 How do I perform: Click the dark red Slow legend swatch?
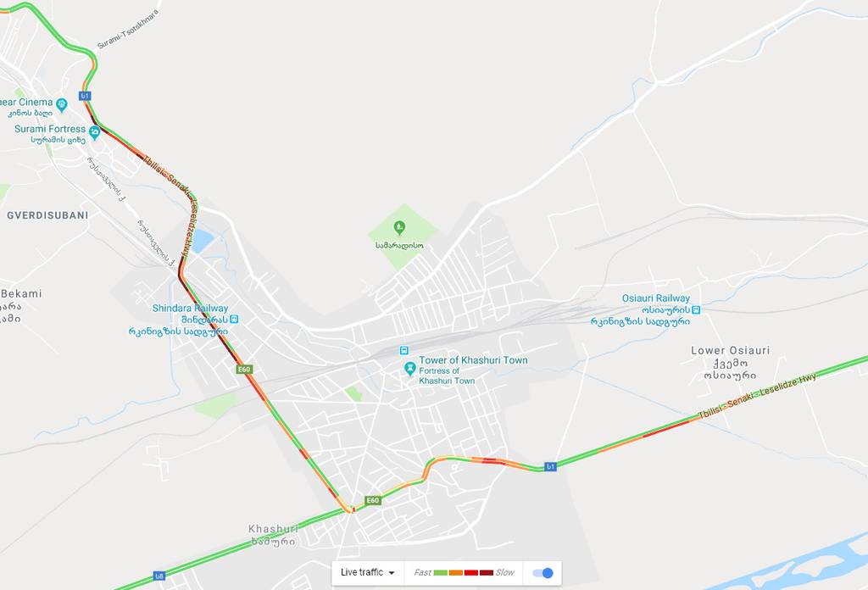tap(486, 573)
